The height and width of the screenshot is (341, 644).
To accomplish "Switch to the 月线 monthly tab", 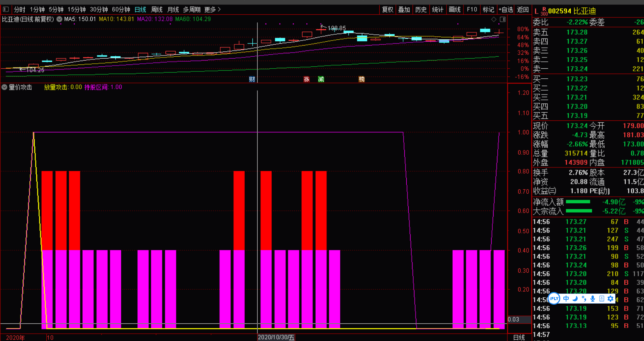I will [173, 9].
